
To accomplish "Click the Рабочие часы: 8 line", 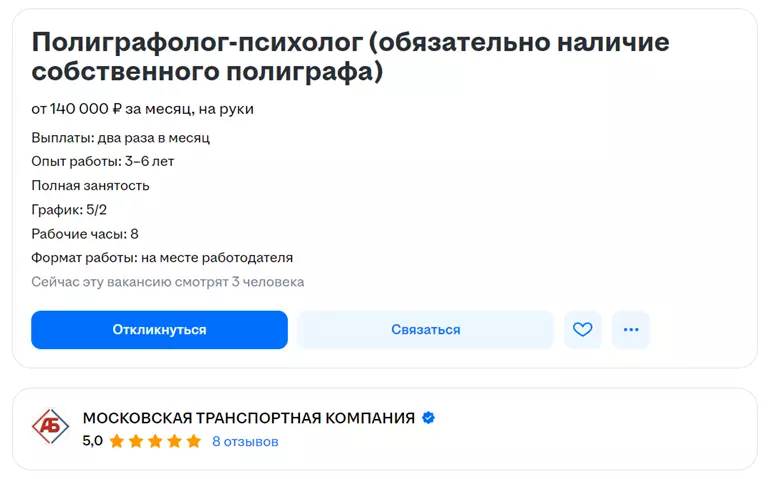I will click(85, 234).
